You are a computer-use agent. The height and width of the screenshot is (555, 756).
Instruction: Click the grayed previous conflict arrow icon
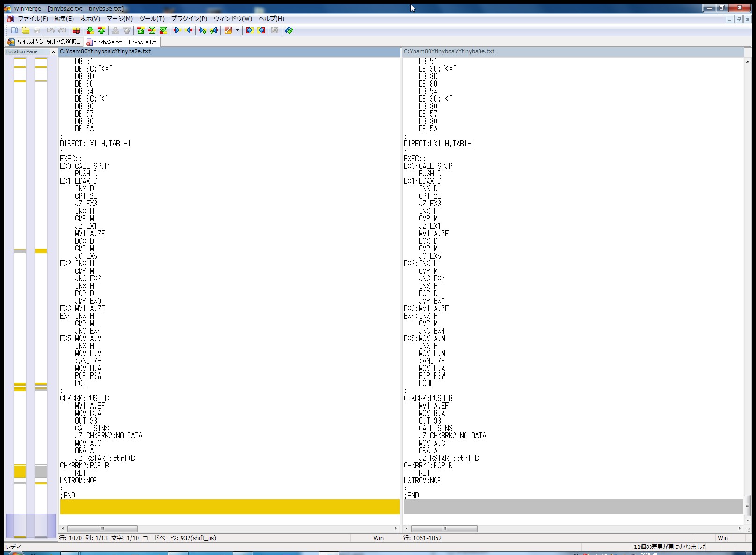(x=127, y=30)
